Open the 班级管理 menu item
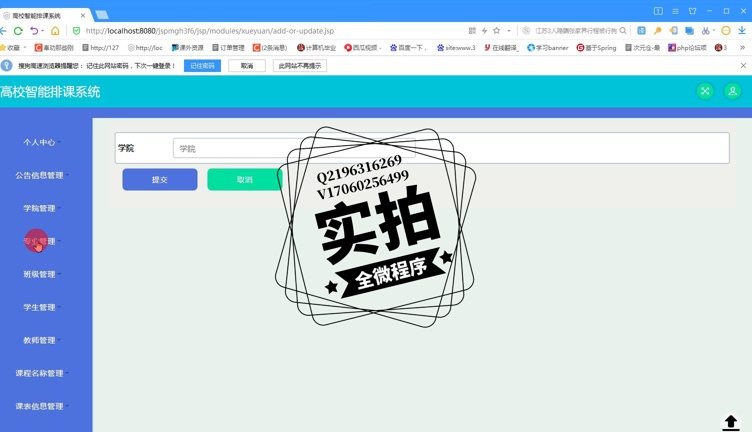This screenshot has height=432, width=752. [x=40, y=275]
